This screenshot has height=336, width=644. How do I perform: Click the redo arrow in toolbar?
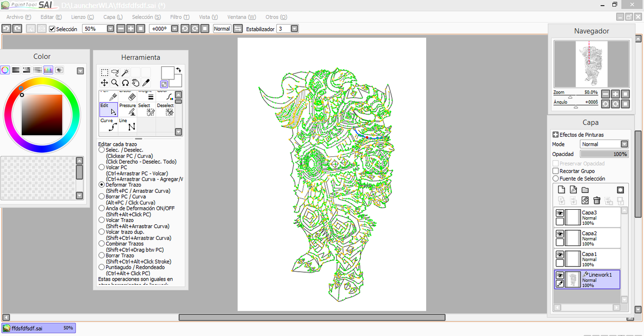coord(17,29)
